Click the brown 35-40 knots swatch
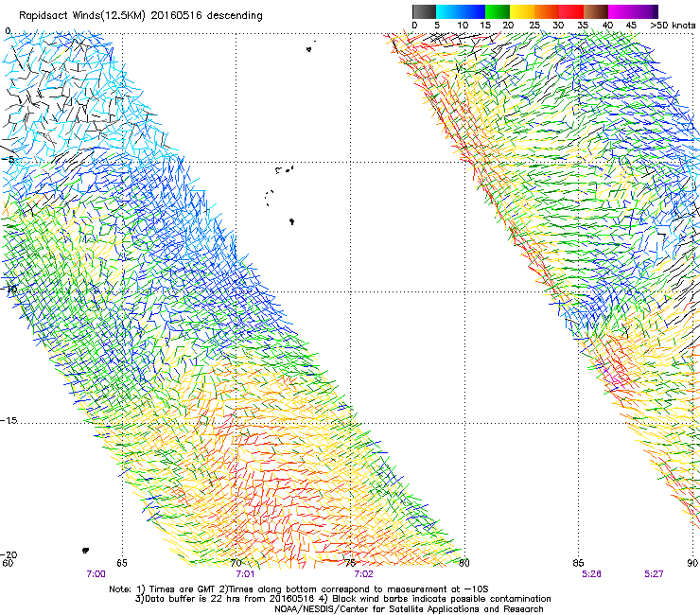 tap(596, 11)
